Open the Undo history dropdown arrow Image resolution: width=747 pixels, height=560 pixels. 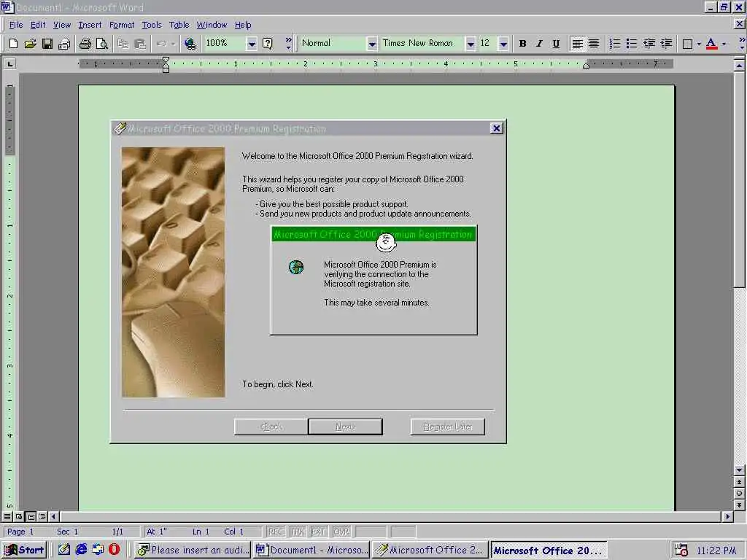(x=174, y=44)
